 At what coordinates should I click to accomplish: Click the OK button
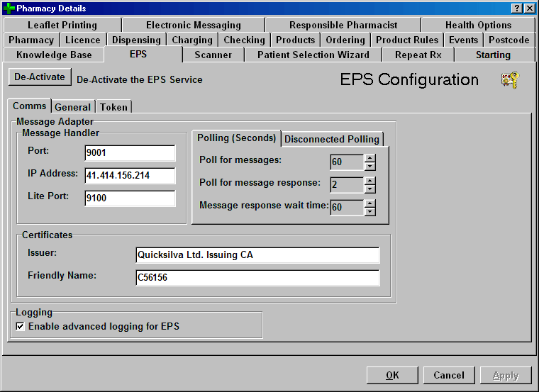click(392, 375)
